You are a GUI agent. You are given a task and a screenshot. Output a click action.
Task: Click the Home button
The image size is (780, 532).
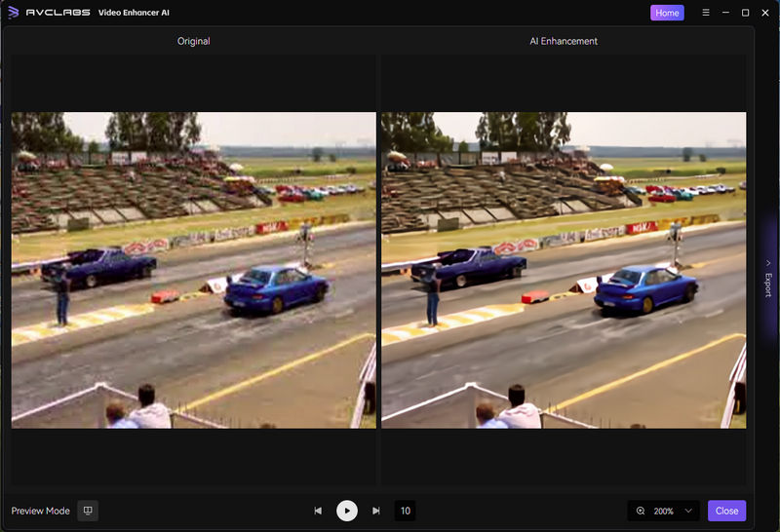[667, 13]
